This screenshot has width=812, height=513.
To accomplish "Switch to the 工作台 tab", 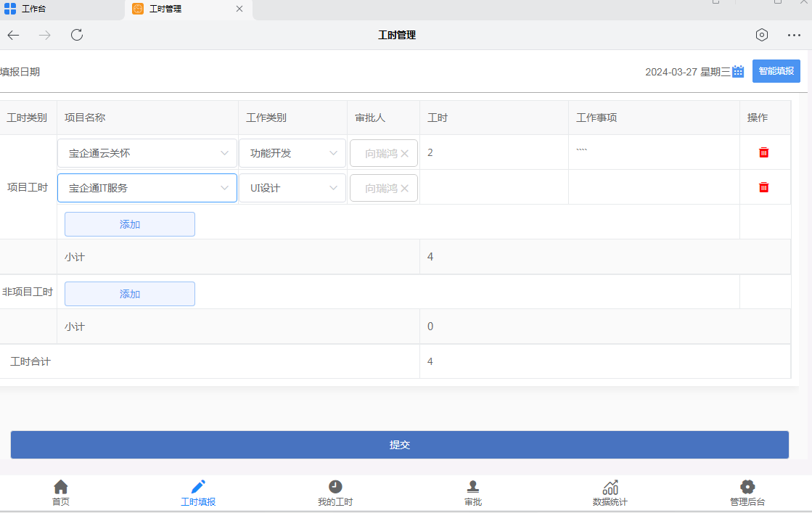I will tap(62, 9).
